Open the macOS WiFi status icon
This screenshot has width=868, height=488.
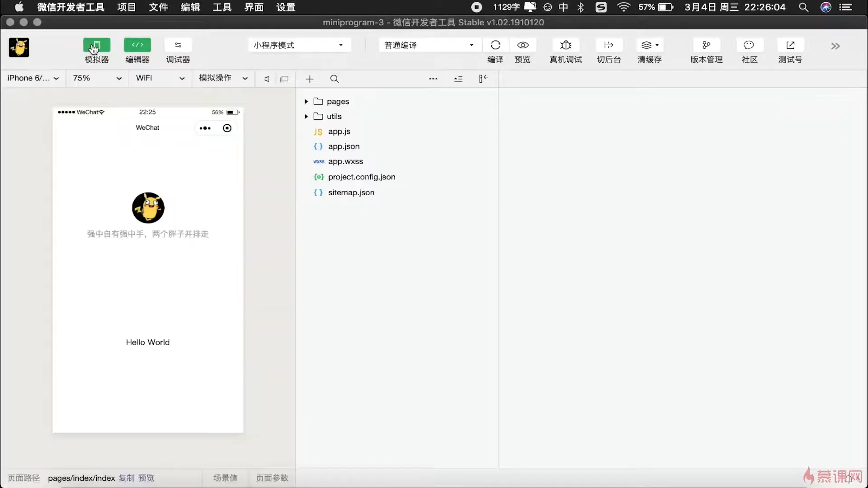point(624,7)
